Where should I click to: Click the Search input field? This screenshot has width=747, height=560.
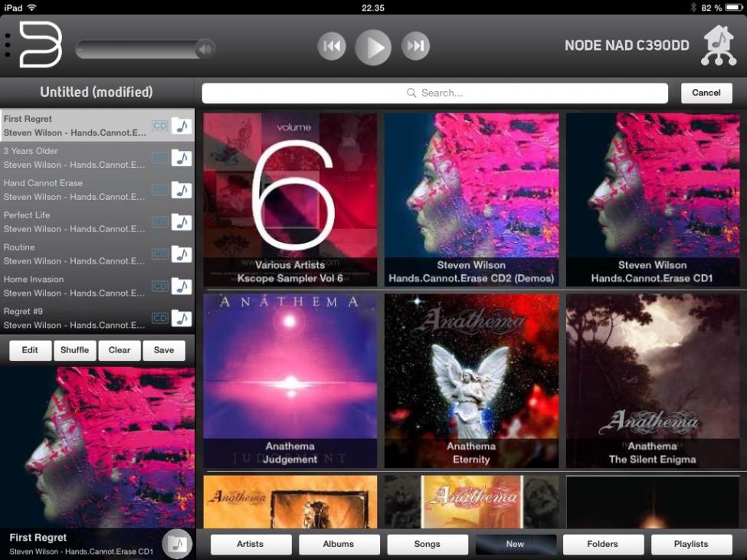(434, 93)
